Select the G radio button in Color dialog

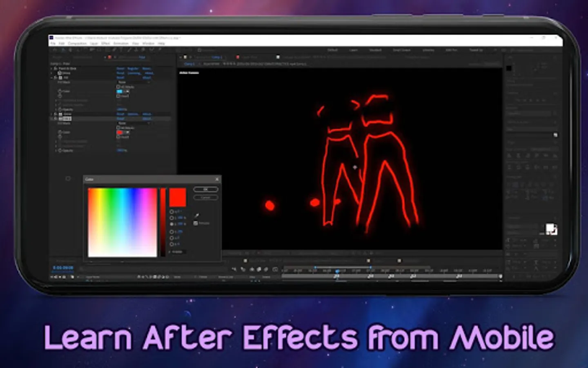(x=171, y=238)
